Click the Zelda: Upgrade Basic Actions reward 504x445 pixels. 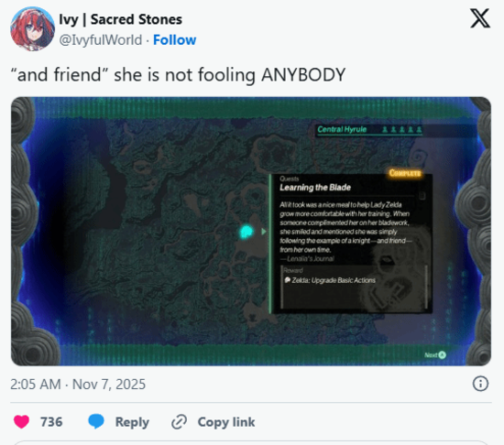[x=330, y=280]
